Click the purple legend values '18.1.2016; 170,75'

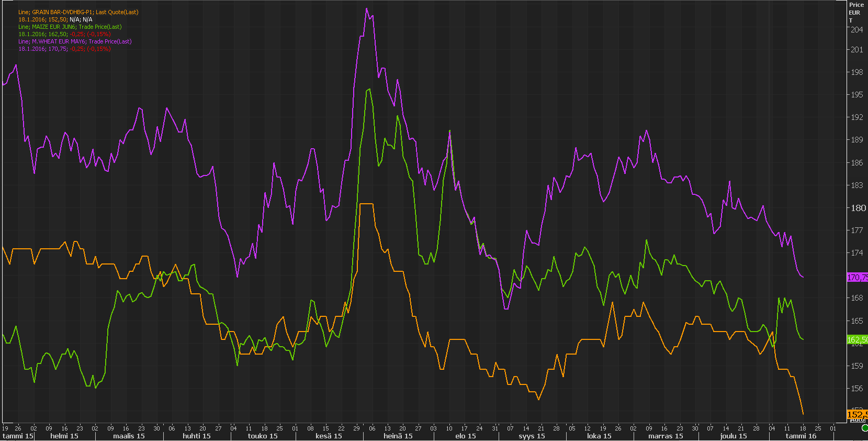43,49
